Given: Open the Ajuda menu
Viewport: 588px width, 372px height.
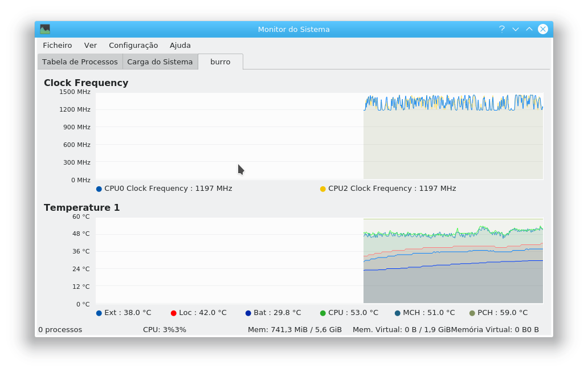Looking at the screenshot, I should pos(180,46).
